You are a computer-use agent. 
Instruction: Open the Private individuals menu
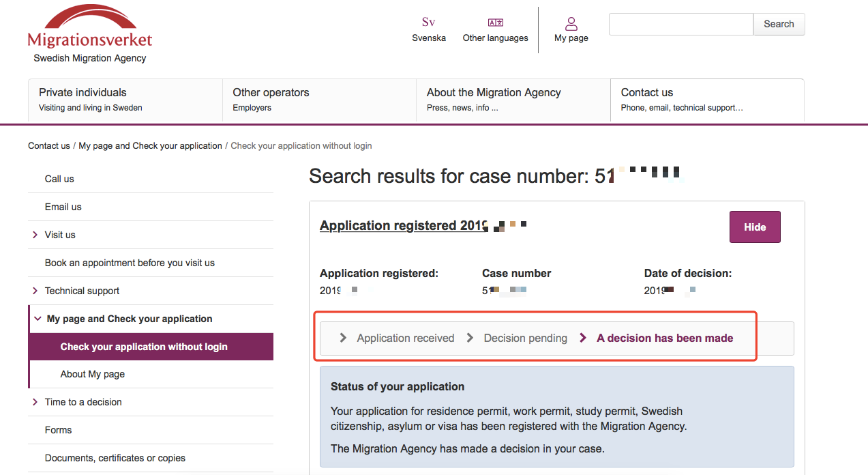click(125, 100)
